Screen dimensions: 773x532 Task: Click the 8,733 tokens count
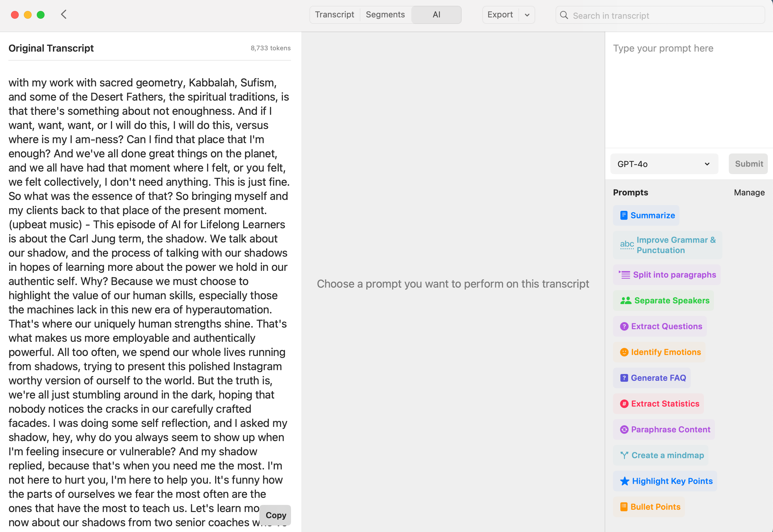[x=270, y=48]
